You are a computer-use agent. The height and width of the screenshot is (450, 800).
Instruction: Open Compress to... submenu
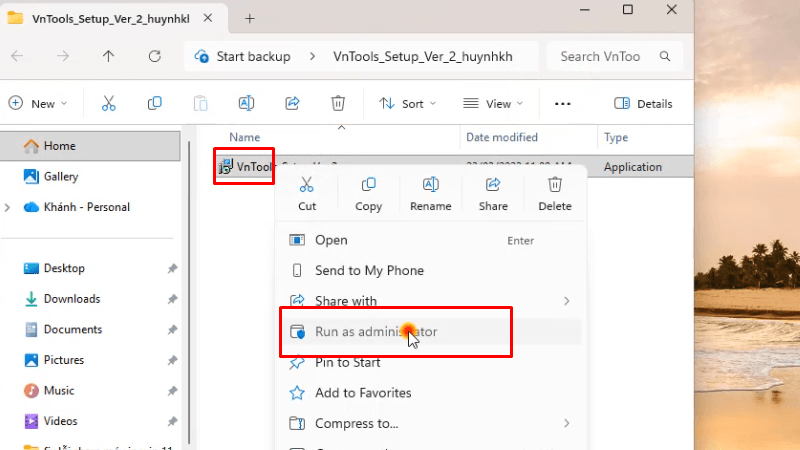pyautogui.click(x=356, y=423)
